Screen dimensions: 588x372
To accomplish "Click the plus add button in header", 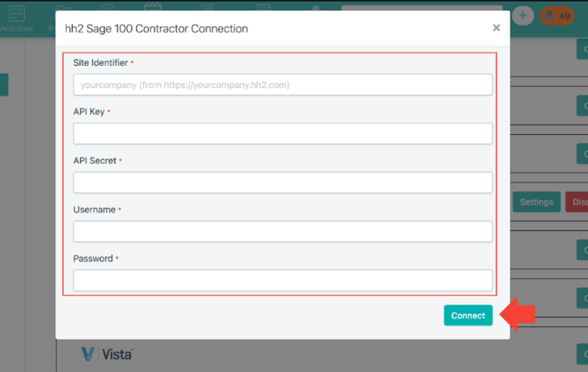I will coord(523,16).
